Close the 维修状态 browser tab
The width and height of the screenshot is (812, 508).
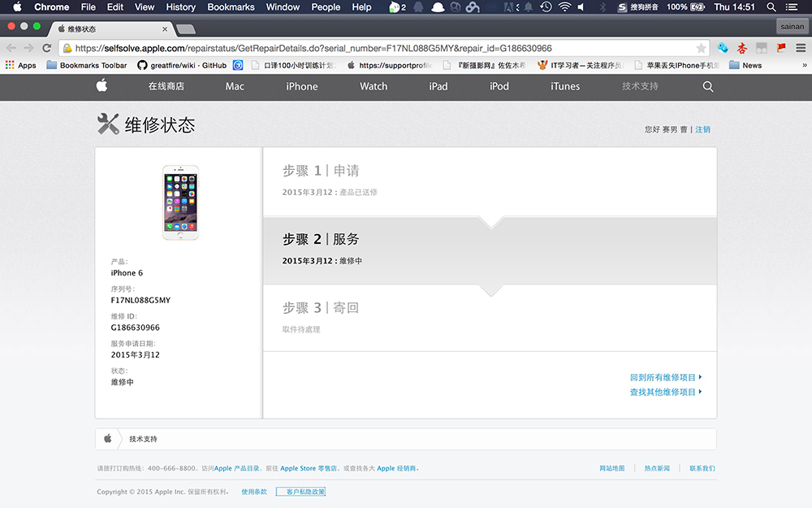tap(165, 29)
